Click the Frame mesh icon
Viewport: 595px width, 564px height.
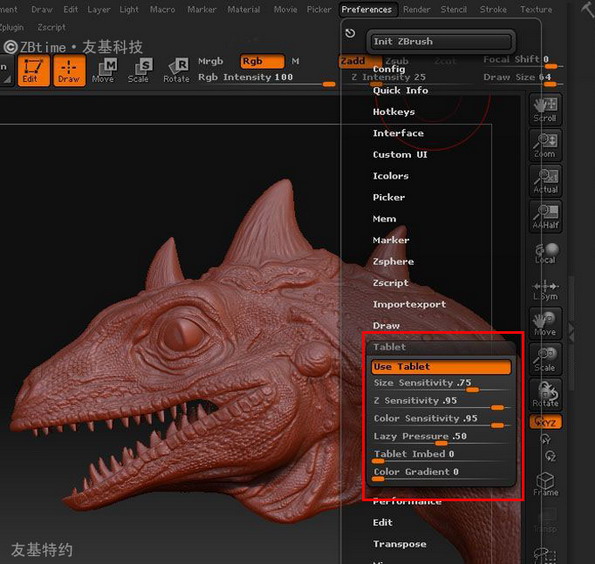point(546,484)
